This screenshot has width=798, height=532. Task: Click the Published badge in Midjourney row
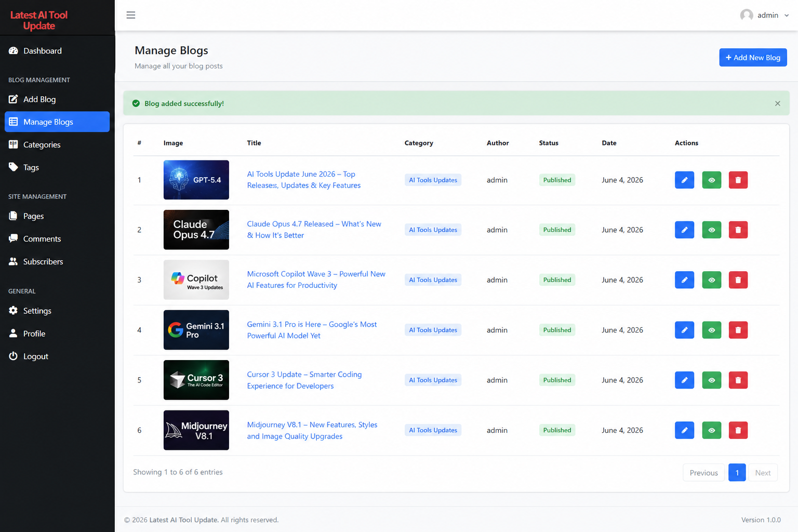coord(557,430)
